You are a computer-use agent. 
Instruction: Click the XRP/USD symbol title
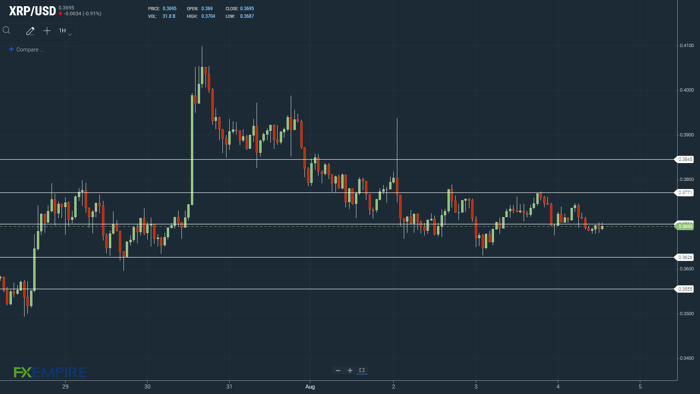point(33,11)
